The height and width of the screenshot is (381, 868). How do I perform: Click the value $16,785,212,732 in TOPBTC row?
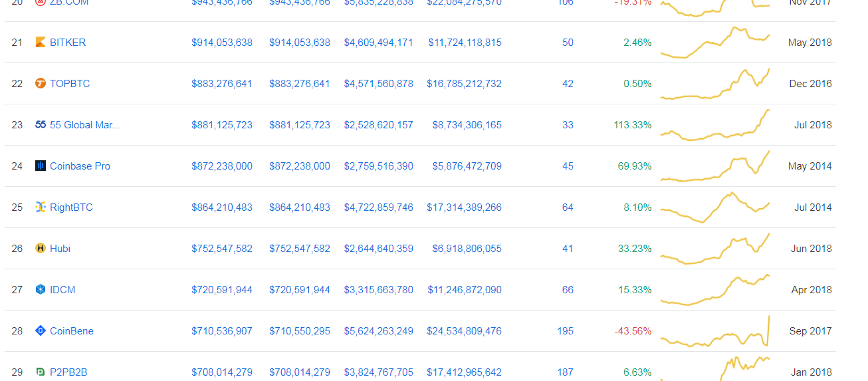tap(465, 84)
